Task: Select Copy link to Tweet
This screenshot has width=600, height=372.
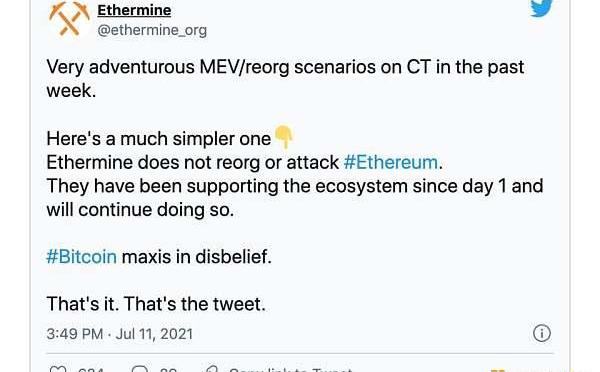Action: click(x=290, y=370)
